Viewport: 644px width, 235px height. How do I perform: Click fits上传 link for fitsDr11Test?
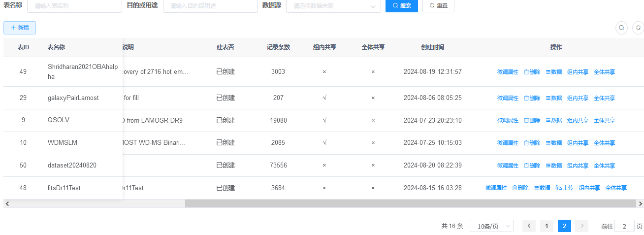(564, 188)
